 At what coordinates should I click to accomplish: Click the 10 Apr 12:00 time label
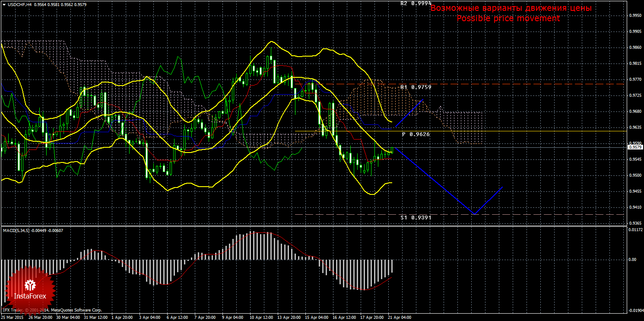point(261,318)
